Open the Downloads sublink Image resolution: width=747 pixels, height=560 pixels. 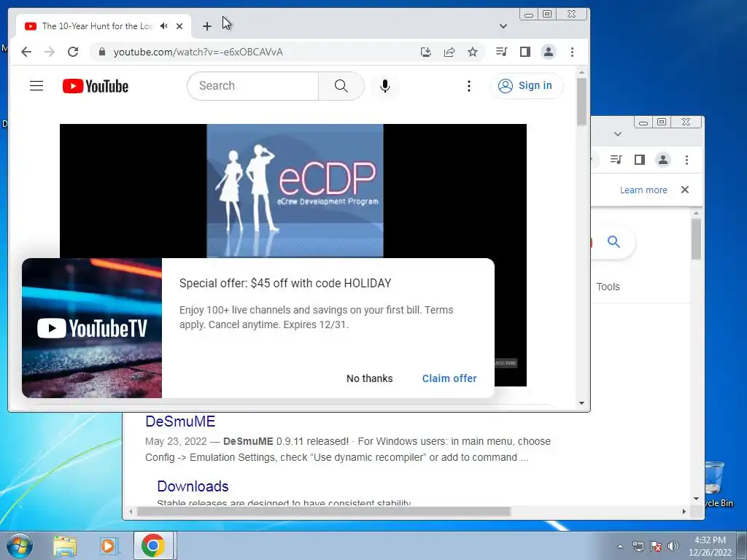click(193, 486)
